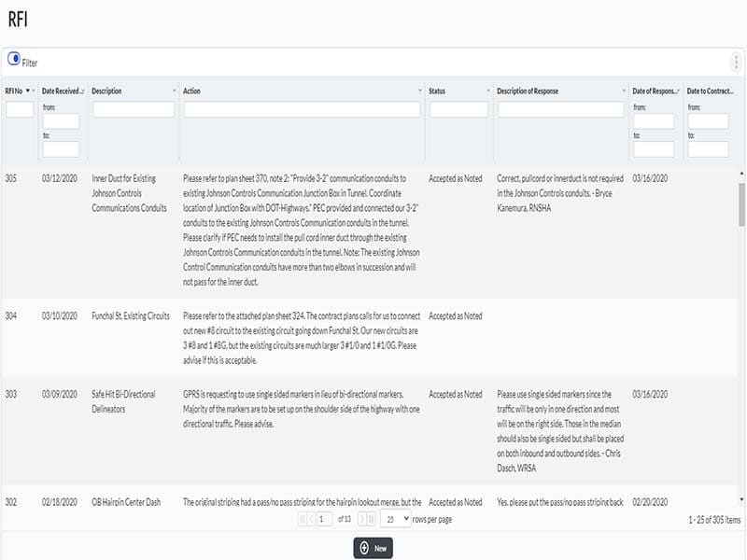The height and width of the screenshot is (560, 747).
Task: Open Description of Response column menu
Action: [624, 91]
